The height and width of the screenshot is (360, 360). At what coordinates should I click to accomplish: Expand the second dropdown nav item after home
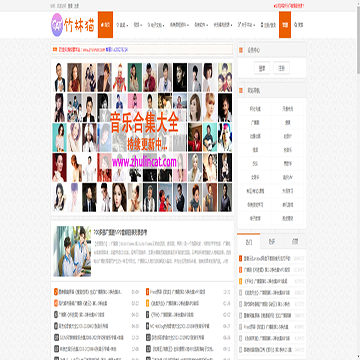click(x=137, y=25)
